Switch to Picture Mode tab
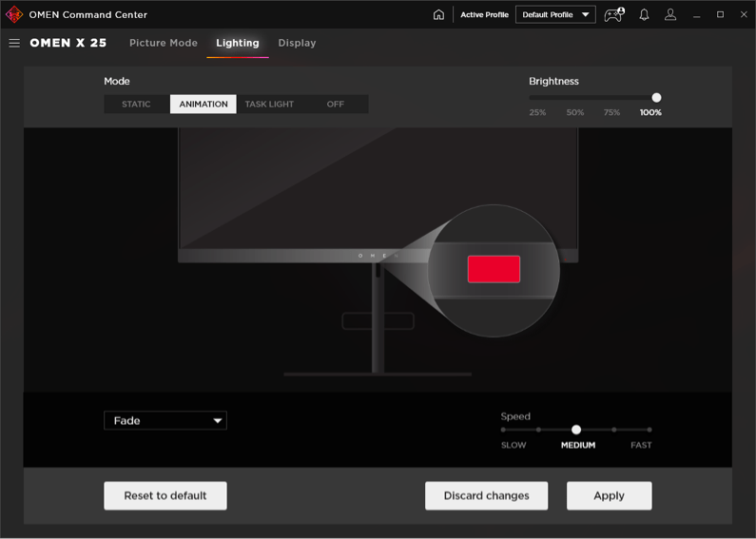The height and width of the screenshot is (539, 756). click(164, 43)
